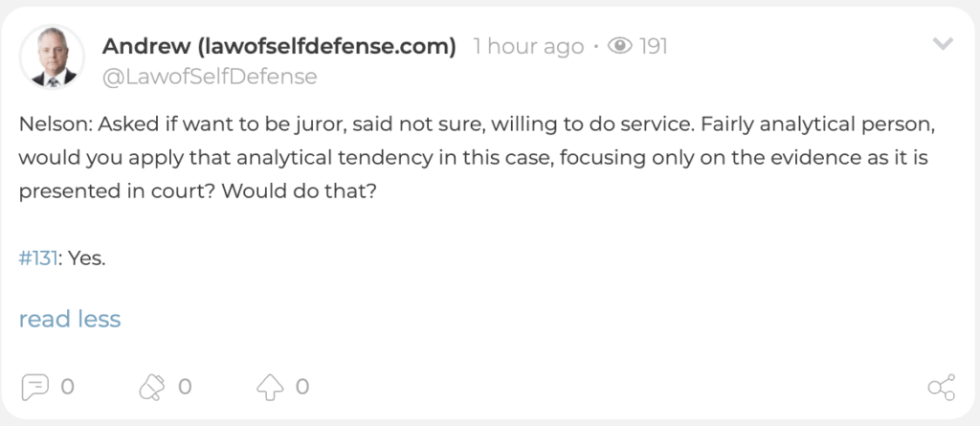
Task: Click the echo count beside the megaphone
Action: pyautogui.click(x=185, y=387)
